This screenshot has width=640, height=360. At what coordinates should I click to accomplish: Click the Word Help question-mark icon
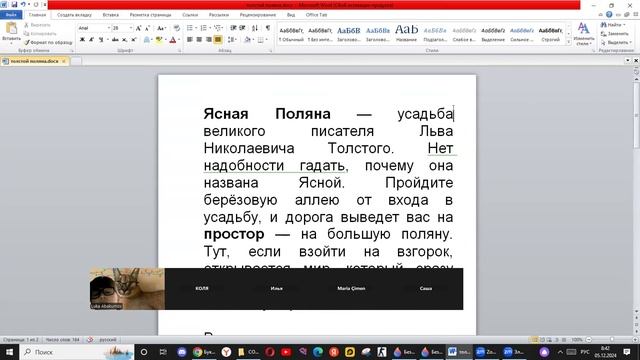tap(609, 15)
